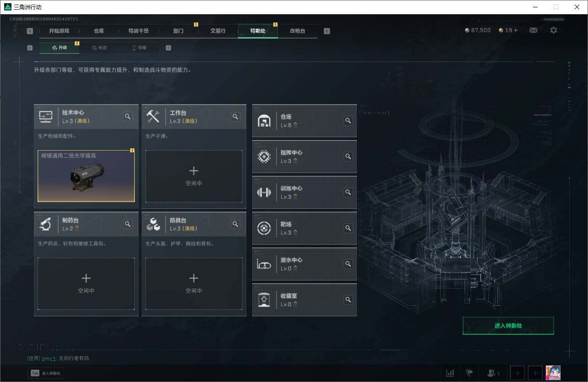The height and width of the screenshot is (382, 588).
Task: View 防具台 details via its magnifier
Action: coord(235,224)
